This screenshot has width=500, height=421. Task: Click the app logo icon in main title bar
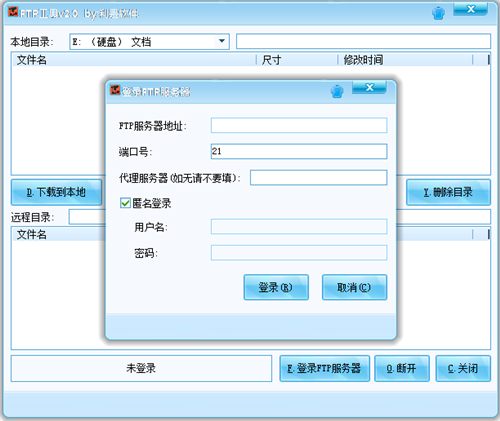tap(13, 12)
